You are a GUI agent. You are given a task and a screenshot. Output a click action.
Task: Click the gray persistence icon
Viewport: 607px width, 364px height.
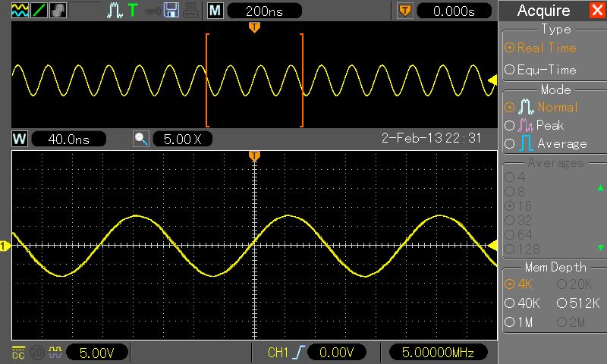(x=58, y=11)
